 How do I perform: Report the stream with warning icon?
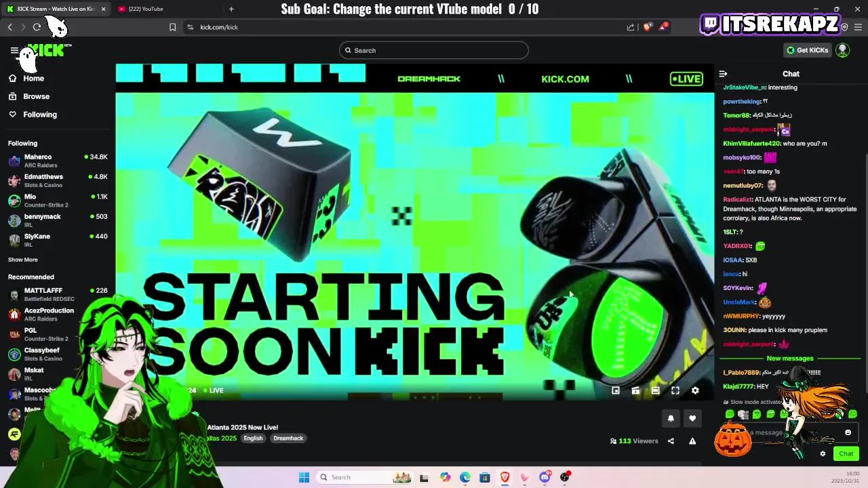pyautogui.click(x=692, y=441)
